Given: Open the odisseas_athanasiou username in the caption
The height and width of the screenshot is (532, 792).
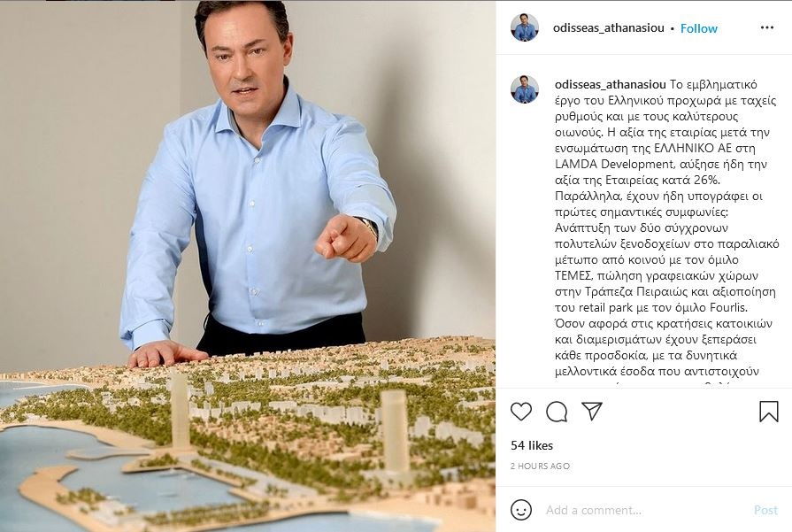Looking at the screenshot, I should click(611, 84).
